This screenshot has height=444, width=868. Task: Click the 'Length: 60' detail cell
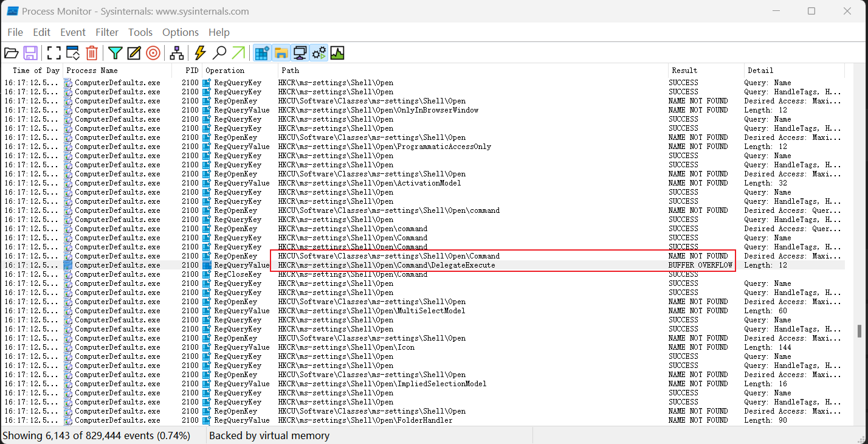pos(766,311)
